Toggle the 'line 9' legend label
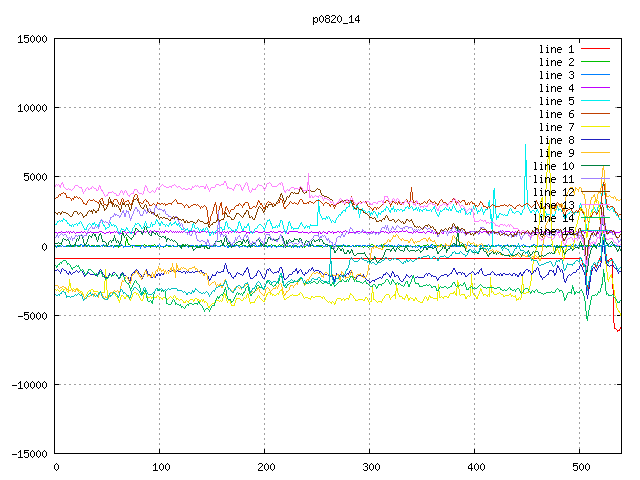Image resolution: width=640 pixels, height=480 pixels. point(556,153)
